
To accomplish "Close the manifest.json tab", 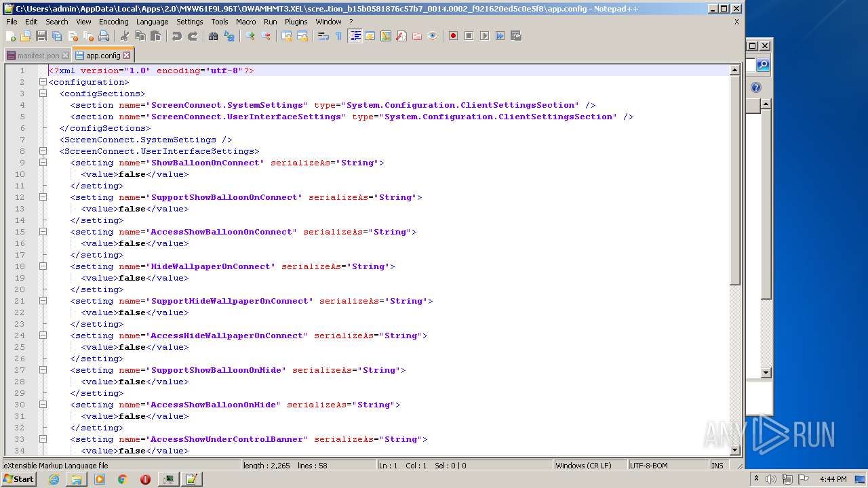I will [x=65, y=56].
